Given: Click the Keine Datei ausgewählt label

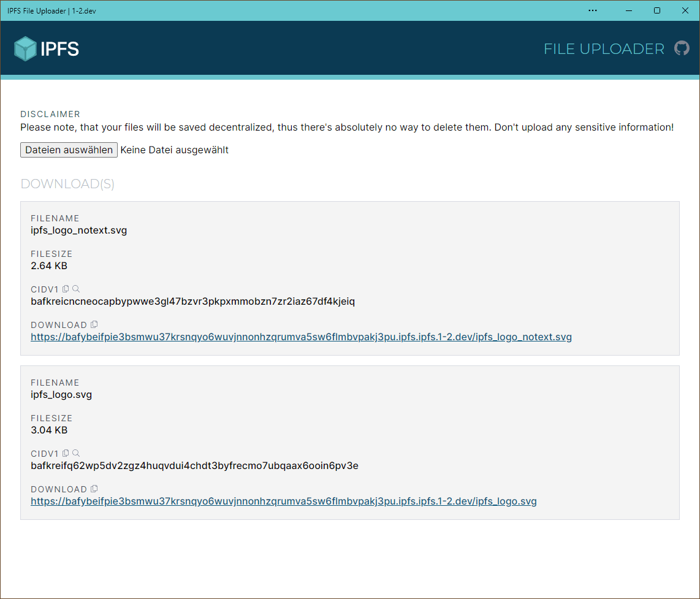Looking at the screenshot, I should tap(175, 150).
